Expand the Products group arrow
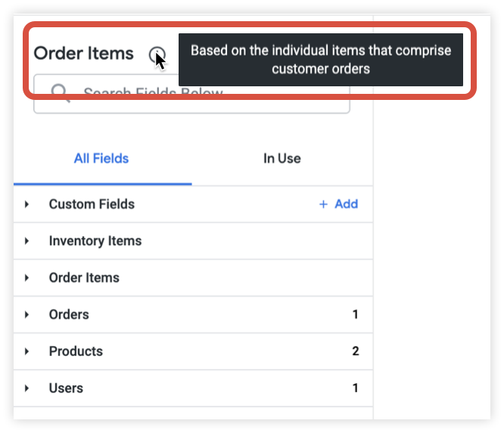 point(26,351)
